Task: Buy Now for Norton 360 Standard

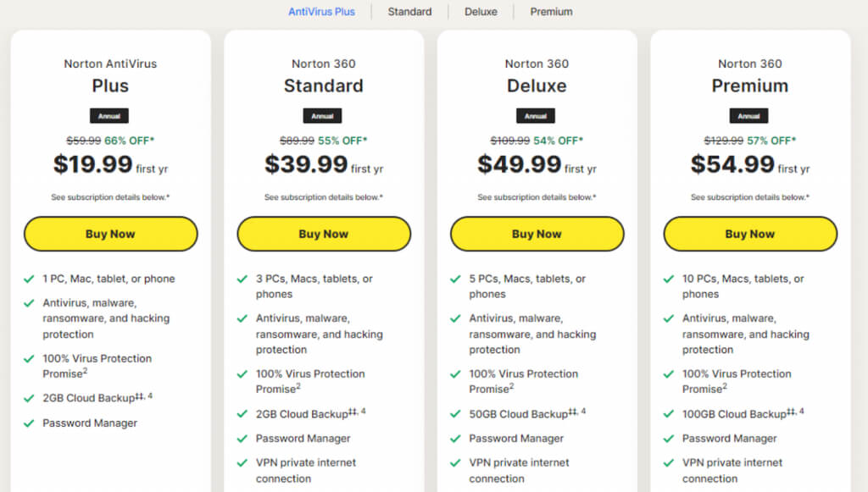Action: [323, 234]
